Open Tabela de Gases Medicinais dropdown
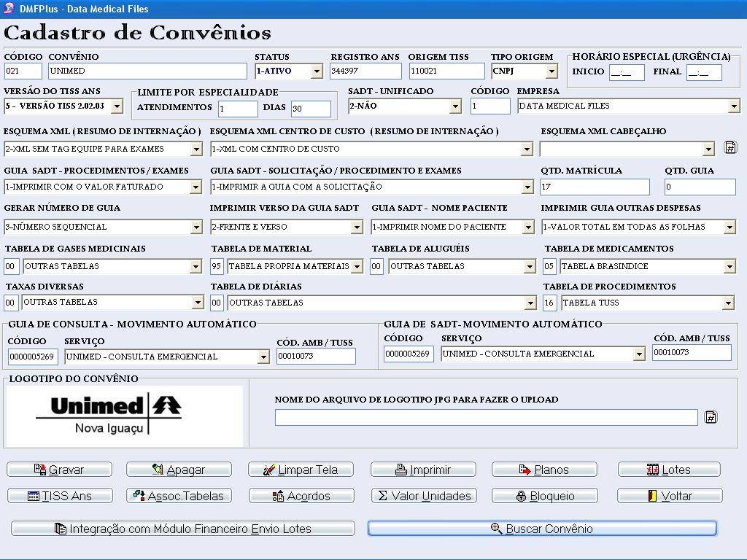The height and width of the screenshot is (560, 747). 196,267
